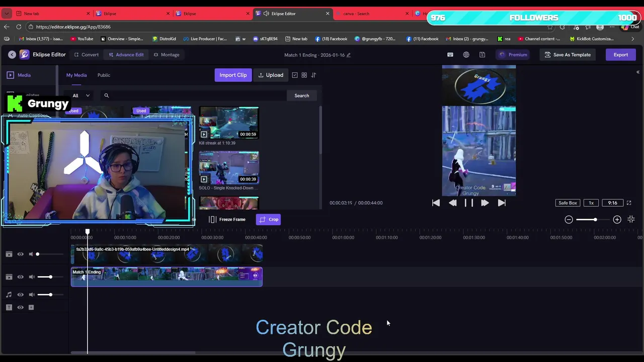Viewport: 644px width, 362px height.
Task: Click Save As Template
Action: coord(568,55)
